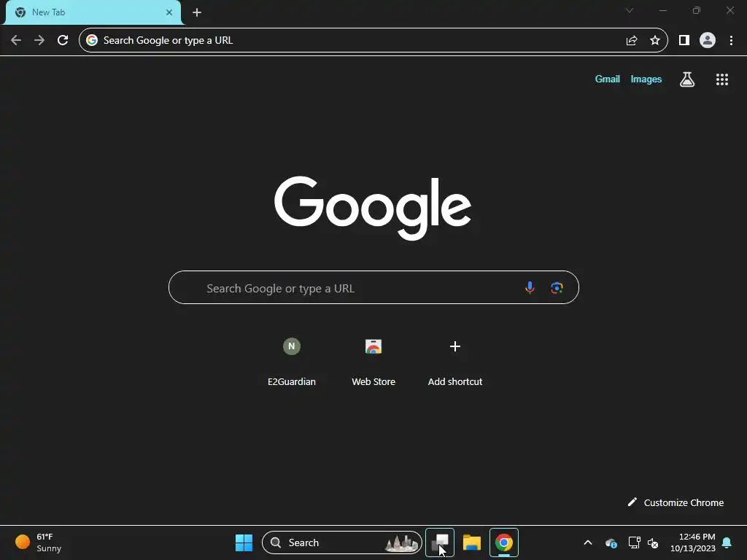
Task: Bookmark this tab with the star icon
Action: point(655,41)
